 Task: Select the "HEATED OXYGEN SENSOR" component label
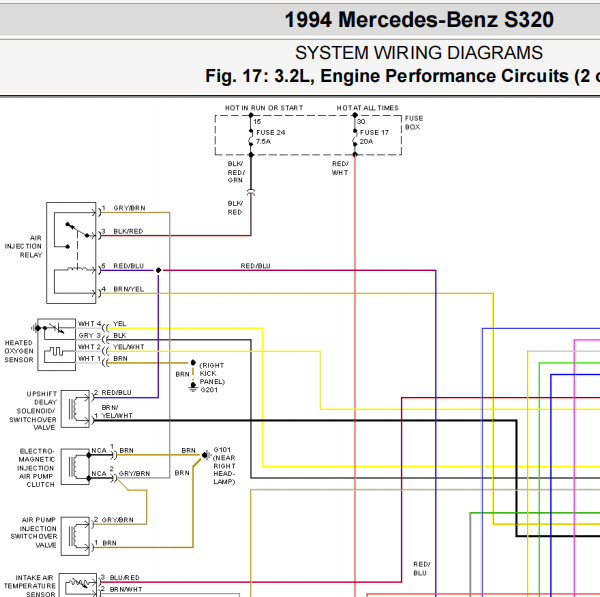tap(19, 351)
